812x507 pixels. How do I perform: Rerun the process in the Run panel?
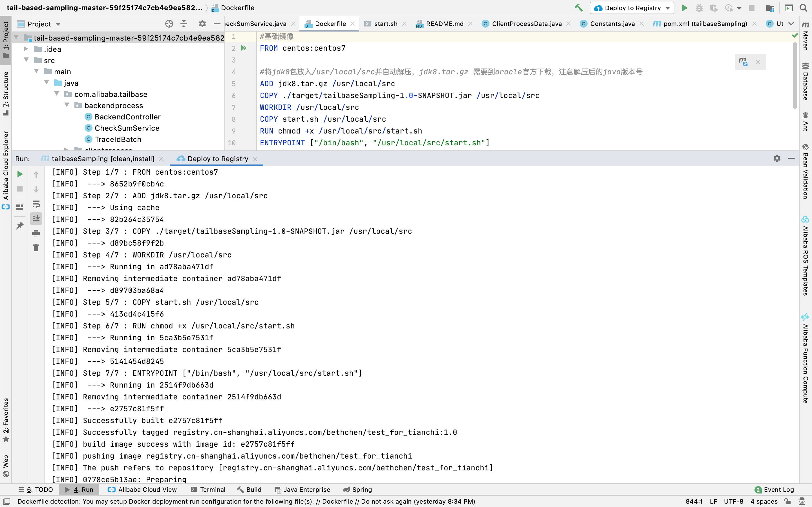pyautogui.click(x=20, y=174)
